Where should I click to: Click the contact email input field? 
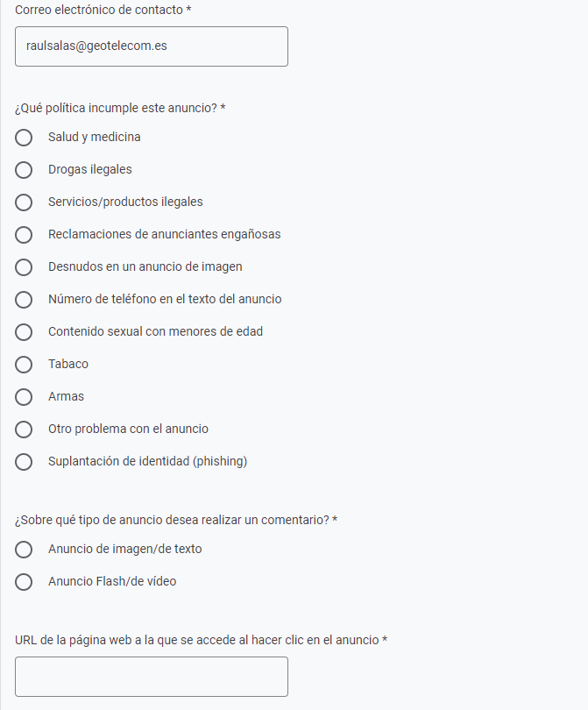pos(152,46)
